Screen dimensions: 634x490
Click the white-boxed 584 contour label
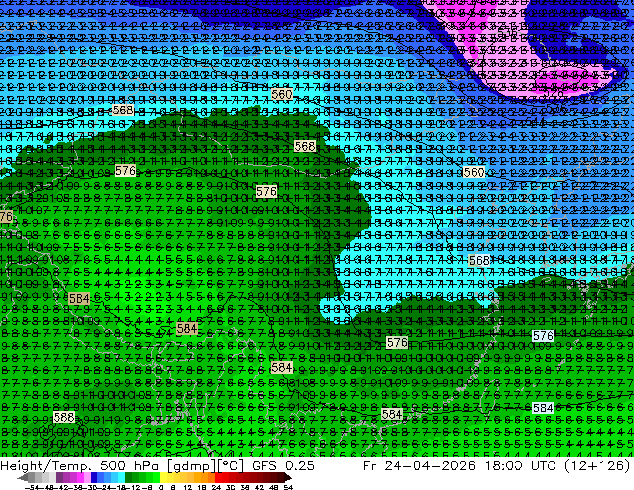[x=543, y=408]
